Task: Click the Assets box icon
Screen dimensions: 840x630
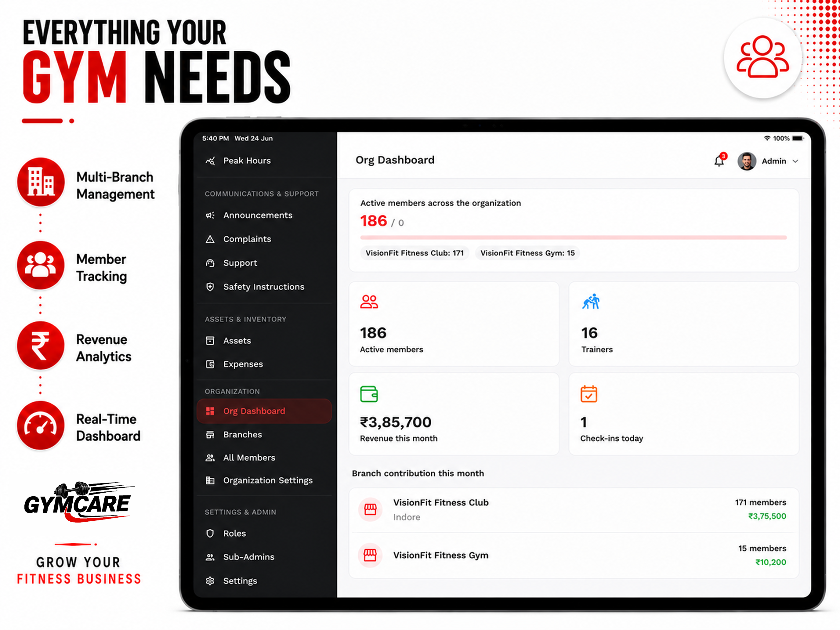Action: coord(210,341)
